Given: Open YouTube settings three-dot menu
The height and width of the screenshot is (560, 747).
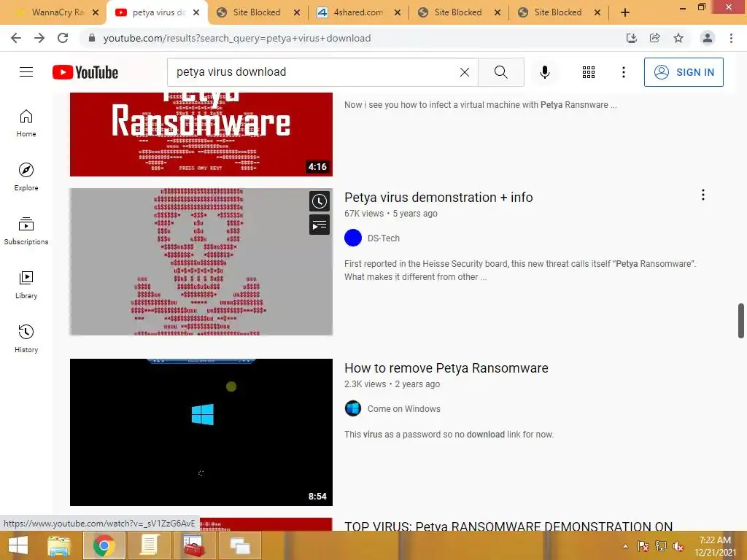Looking at the screenshot, I should [623, 72].
